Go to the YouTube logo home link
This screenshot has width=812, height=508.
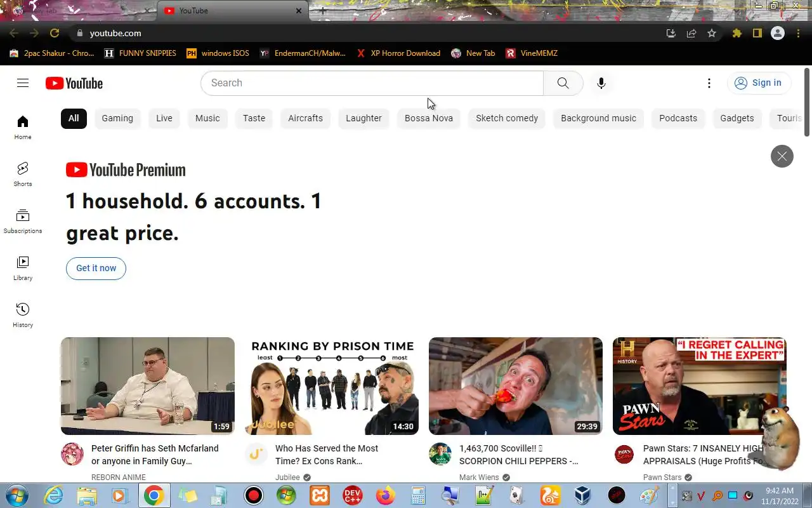tap(74, 83)
